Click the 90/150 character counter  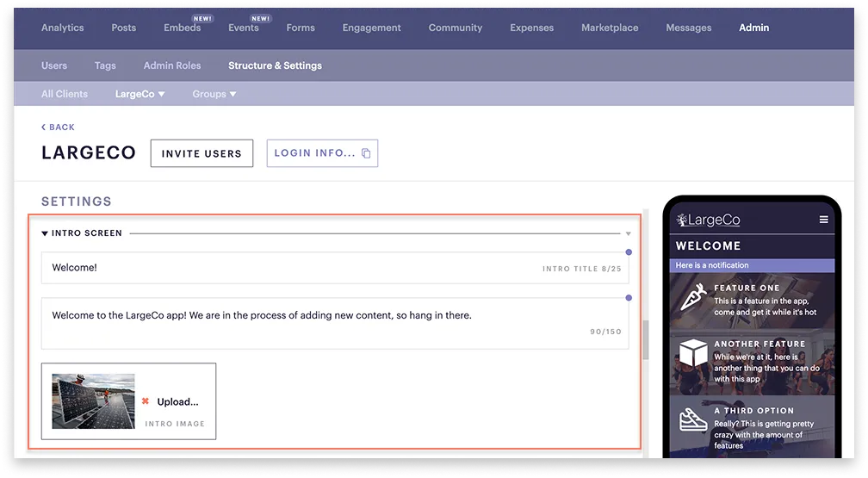pyautogui.click(x=605, y=332)
